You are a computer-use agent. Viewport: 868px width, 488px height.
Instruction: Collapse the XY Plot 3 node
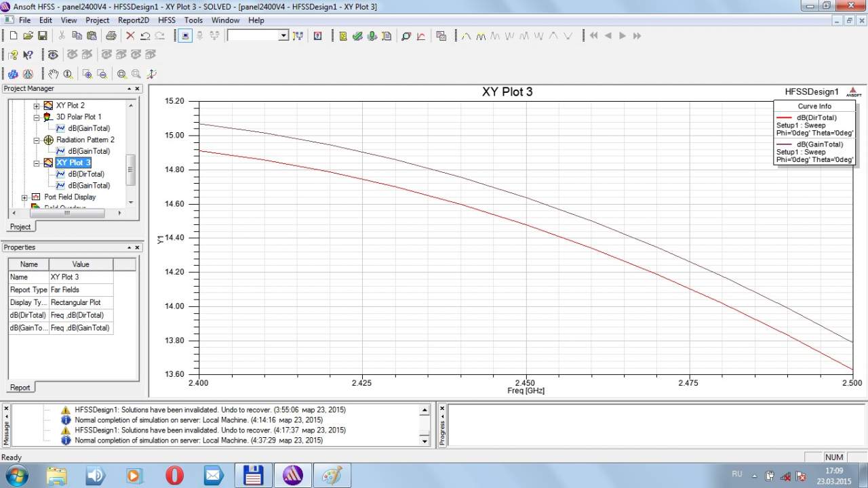coord(37,163)
